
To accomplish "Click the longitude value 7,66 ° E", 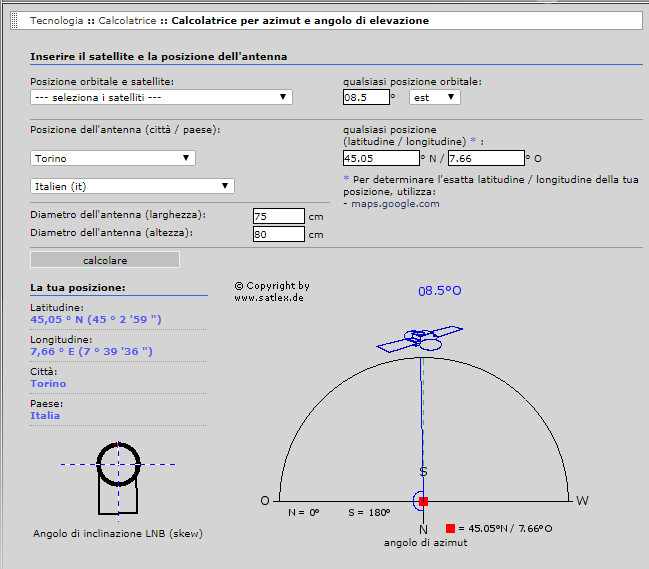I will (x=91, y=351).
